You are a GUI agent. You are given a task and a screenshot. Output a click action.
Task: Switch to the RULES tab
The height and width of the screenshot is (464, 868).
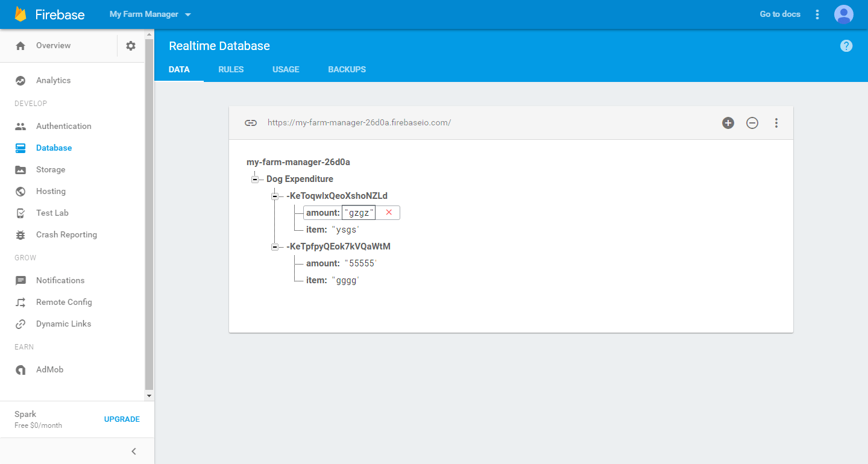pos(231,70)
